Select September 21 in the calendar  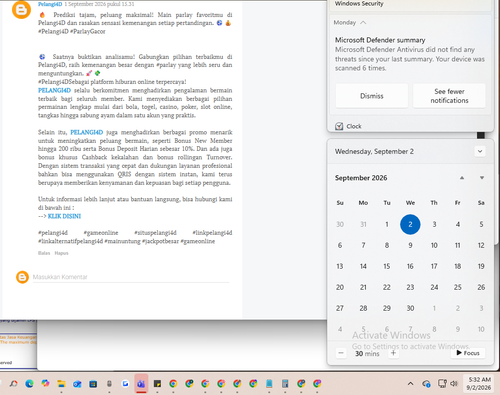363,287
